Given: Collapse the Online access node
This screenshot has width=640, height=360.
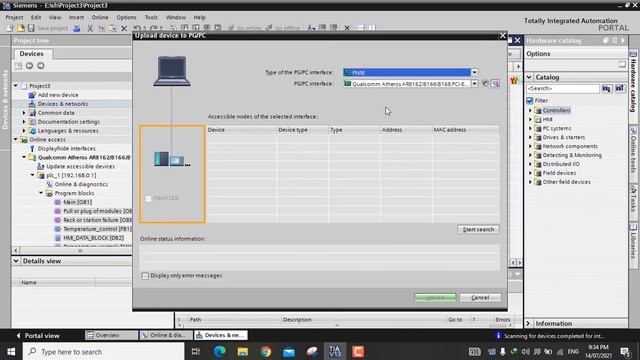Looking at the screenshot, I should [x=16, y=140].
